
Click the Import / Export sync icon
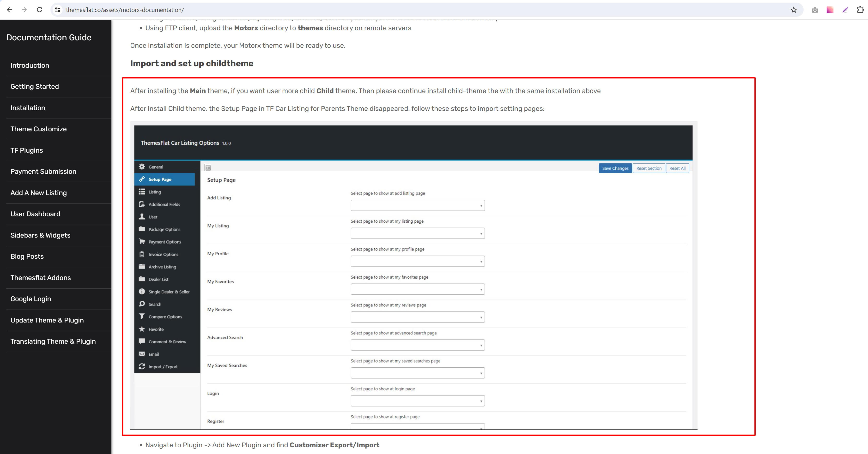[x=142, y=366]
